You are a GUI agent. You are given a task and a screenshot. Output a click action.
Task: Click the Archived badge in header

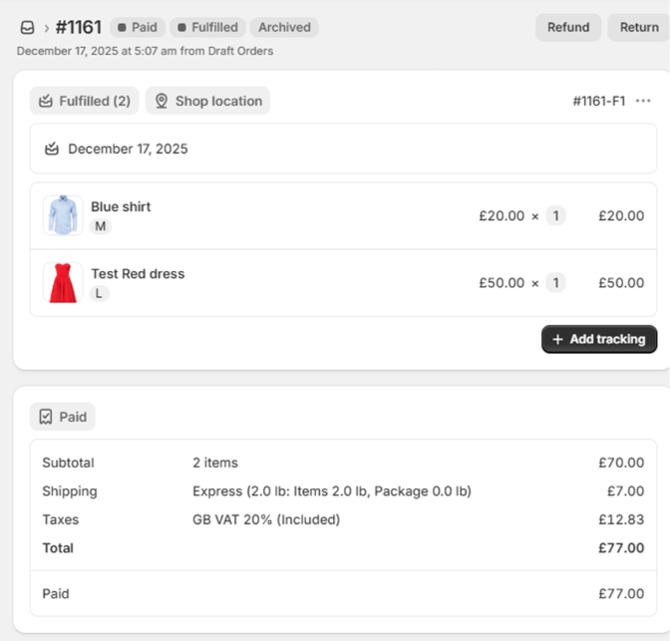[284, 27]
